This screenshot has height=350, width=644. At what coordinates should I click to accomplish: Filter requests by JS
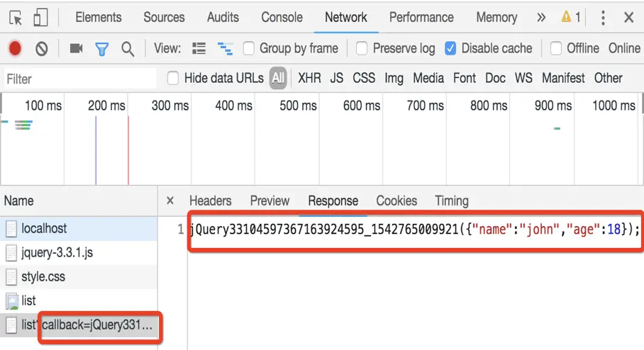point(337,78)
